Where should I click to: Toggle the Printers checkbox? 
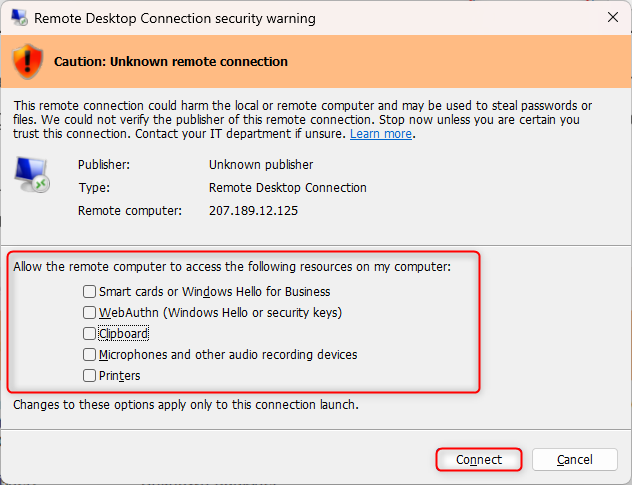pyautogui.click(x=90, y=376)
